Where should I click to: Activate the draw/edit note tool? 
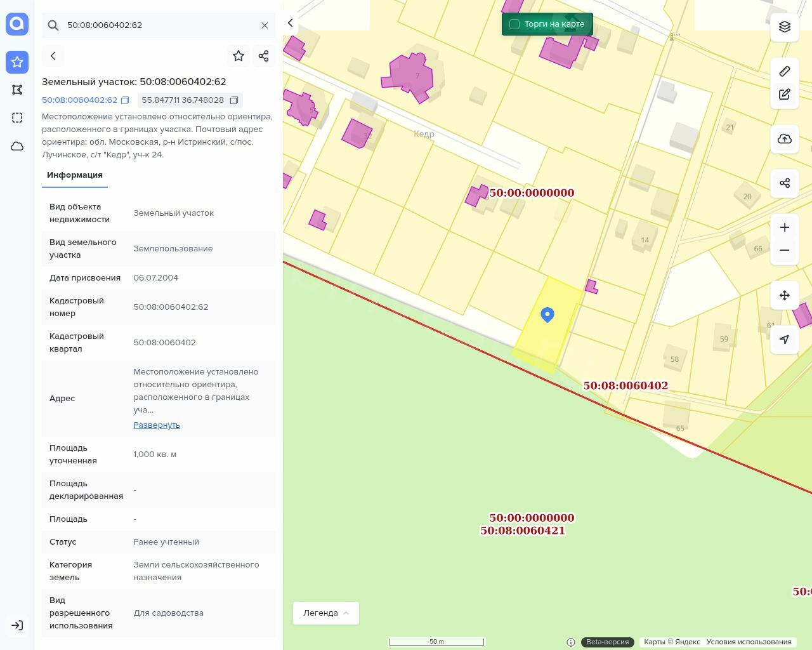(x=784, y=95)
